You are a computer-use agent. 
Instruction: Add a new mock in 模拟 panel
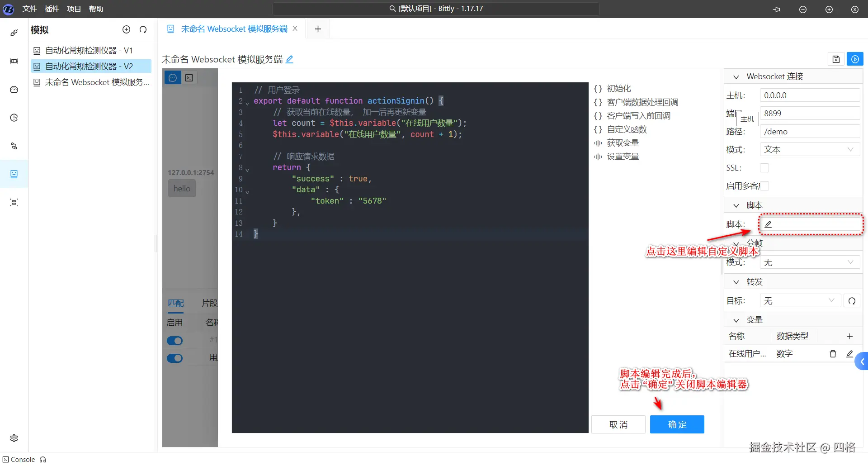[127, 29]
